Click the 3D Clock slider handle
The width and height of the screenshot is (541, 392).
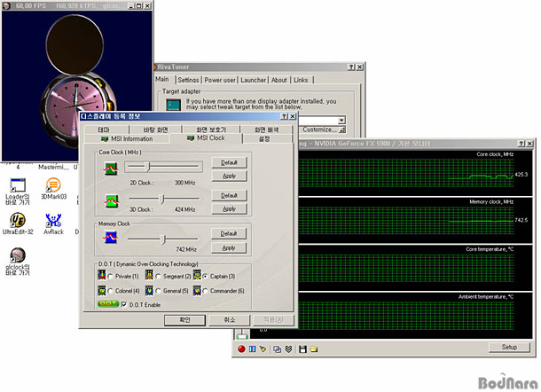pyautogui.click(x=161, y=199)
